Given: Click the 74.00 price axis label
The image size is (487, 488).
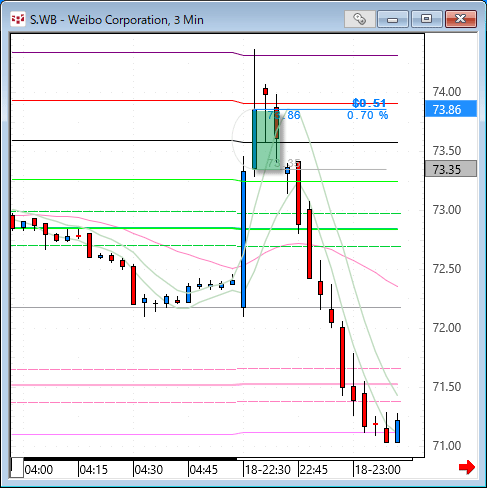Looking at the screenshot, I should pos(447,92).
